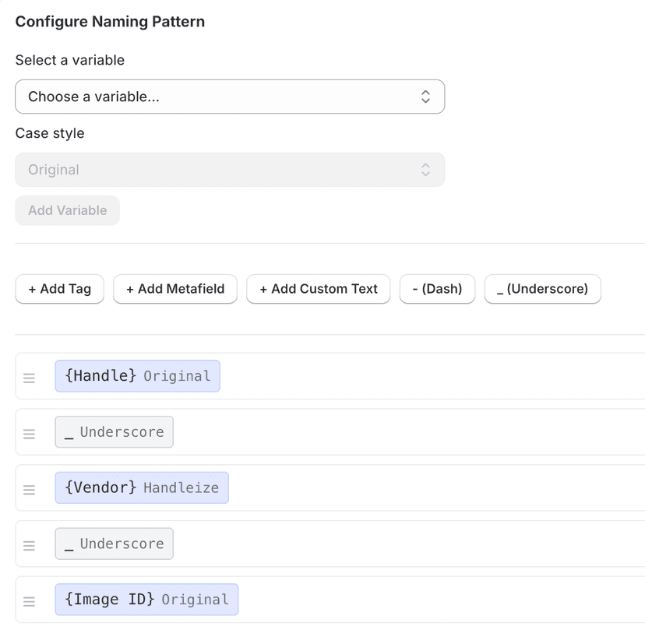The image size is (645, 644).
Task: Click the underscore icon inside the Underscore chip
Action: click(69, 431)
